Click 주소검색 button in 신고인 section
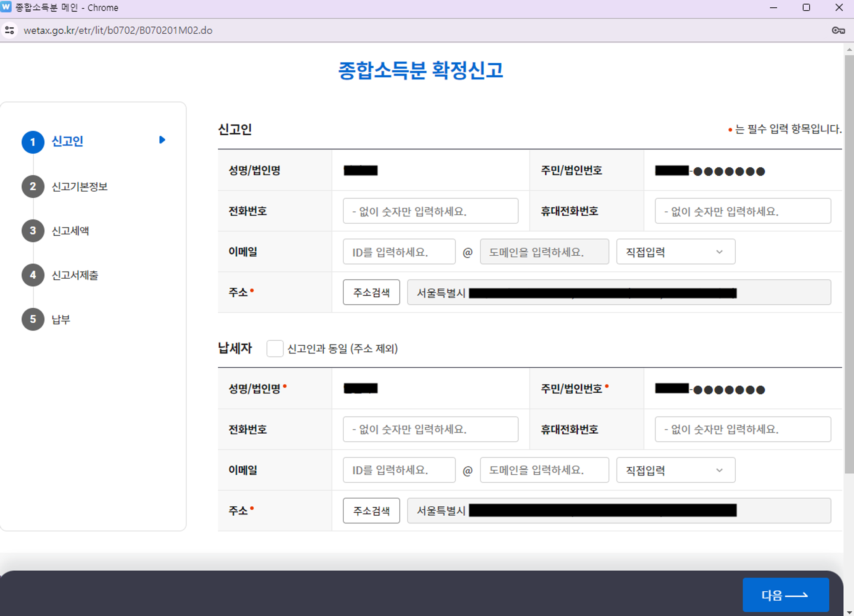This screenshot has width=854, height=616. [x=371, y=292]
